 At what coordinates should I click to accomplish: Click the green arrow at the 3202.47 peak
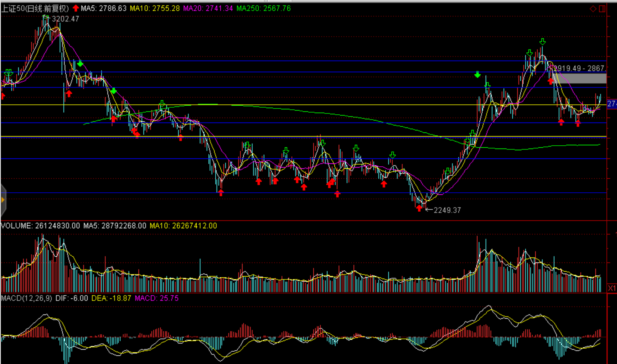[46, 17]
